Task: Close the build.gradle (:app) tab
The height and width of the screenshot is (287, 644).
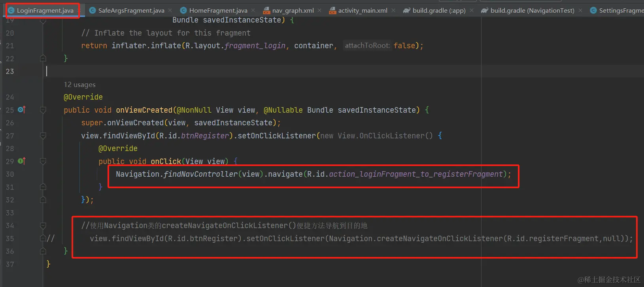Action: 471,11
